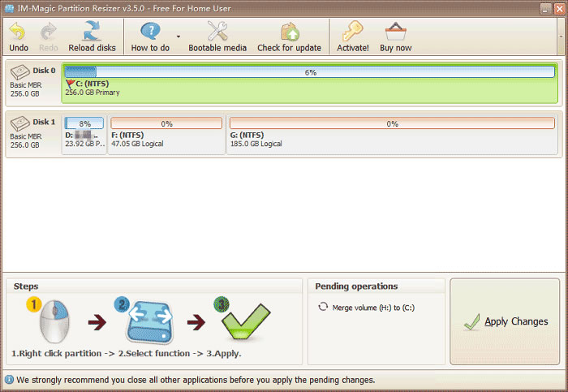Screen dimensions: 568x392
Task: Click the D: partition 8% usage bar
Action: 84,123
